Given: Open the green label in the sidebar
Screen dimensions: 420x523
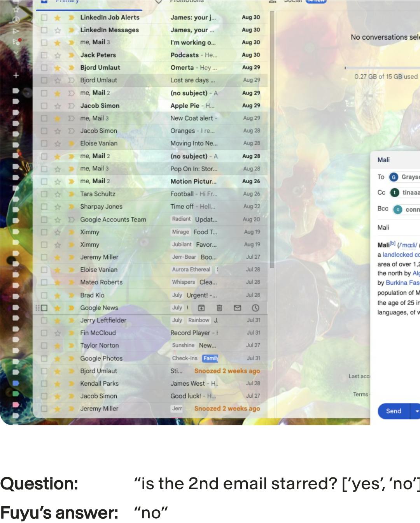Looking at the screenshot, I should tap(16, 394).
